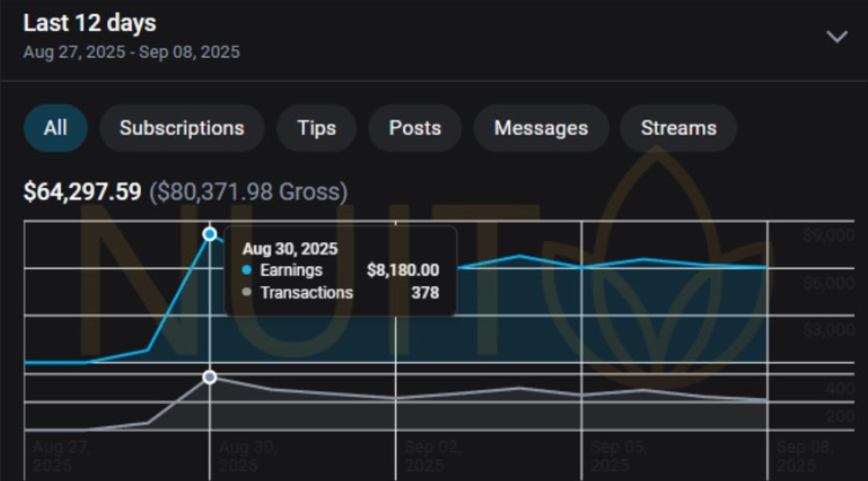Click the blue Earnings legend dot
This screenshot has width=868, height=481.
coord(247,271)
